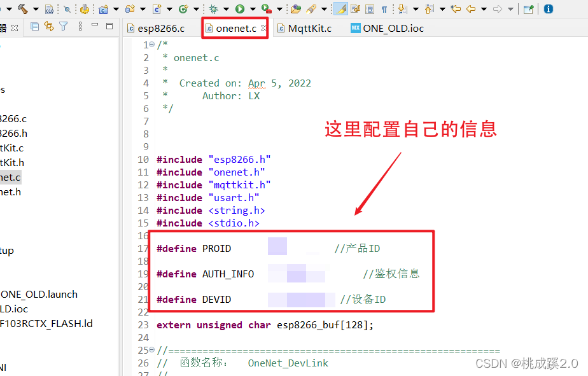Screen dimensions: 588x376
Task: Maximize the Project Explorer panel
Action: tap(109, 26)
